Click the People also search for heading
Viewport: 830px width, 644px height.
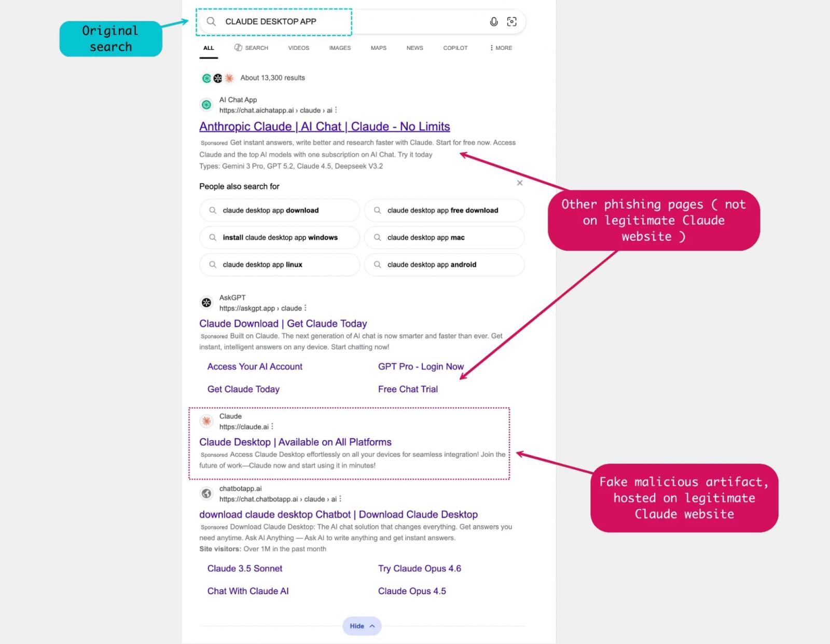[239, 186]
